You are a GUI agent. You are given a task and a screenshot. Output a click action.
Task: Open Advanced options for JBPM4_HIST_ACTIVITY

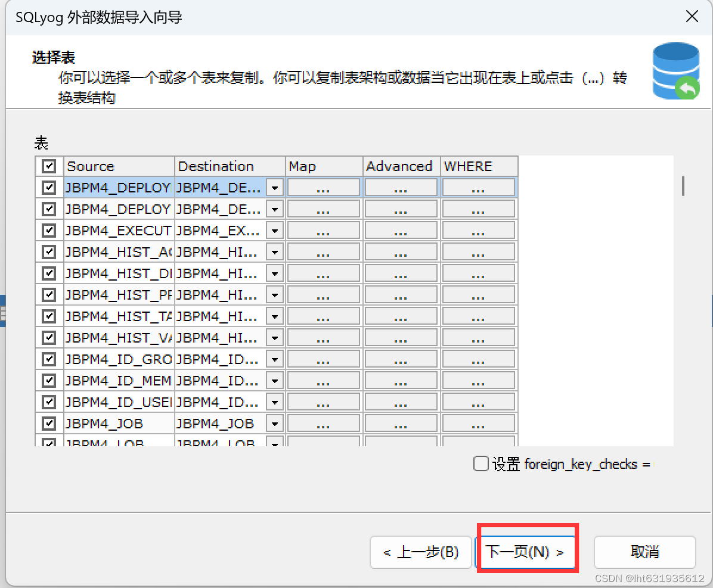400,251
